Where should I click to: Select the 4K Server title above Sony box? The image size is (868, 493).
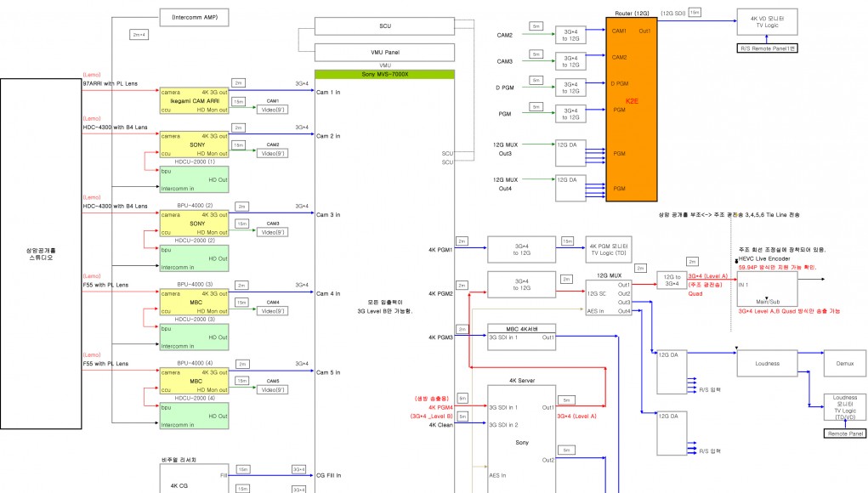(521, 381)
